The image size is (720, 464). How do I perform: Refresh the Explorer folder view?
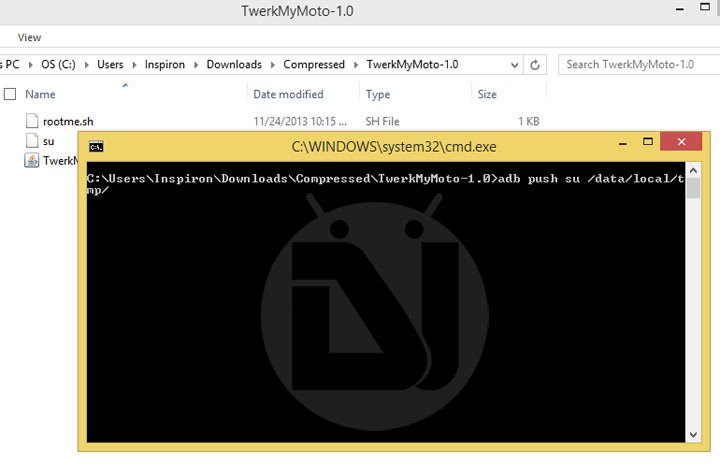tap(534, 65)
